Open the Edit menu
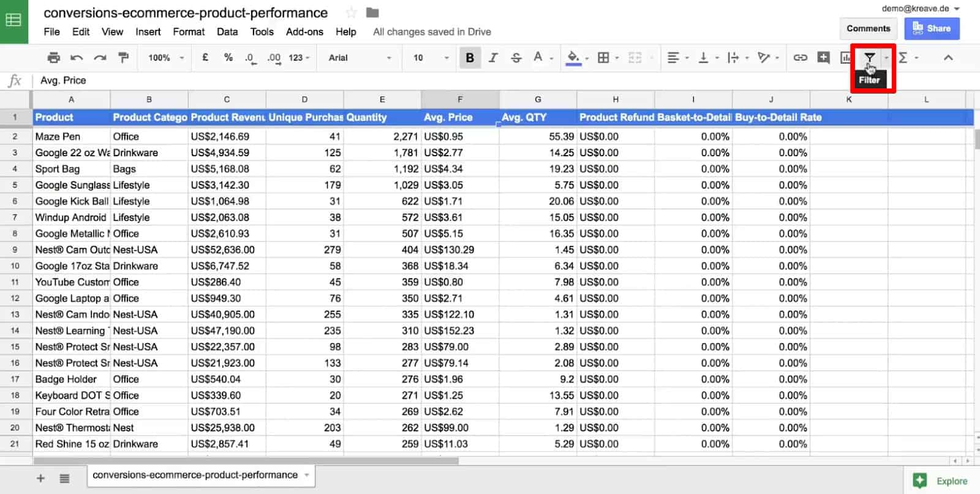 [81, 32]
